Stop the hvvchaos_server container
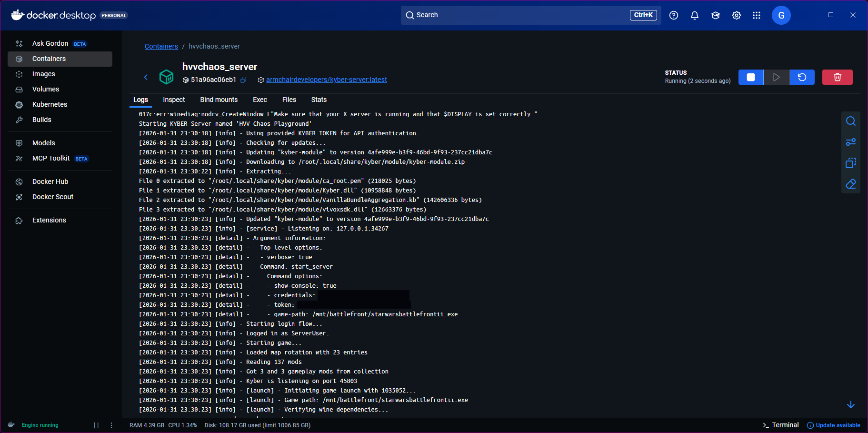Image resolution: width=868 pixels, height=433 pixels. tap(751, 77)
